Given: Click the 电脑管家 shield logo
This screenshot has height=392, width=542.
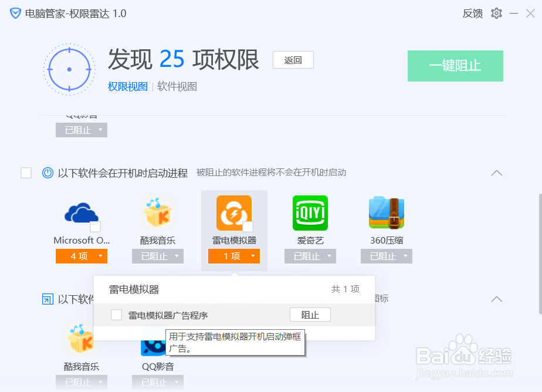Looking at the screenshot, I should [15, 13].
